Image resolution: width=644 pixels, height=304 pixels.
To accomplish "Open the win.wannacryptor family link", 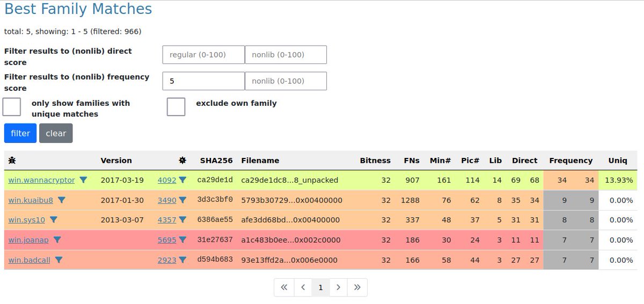I will [42, 180].
